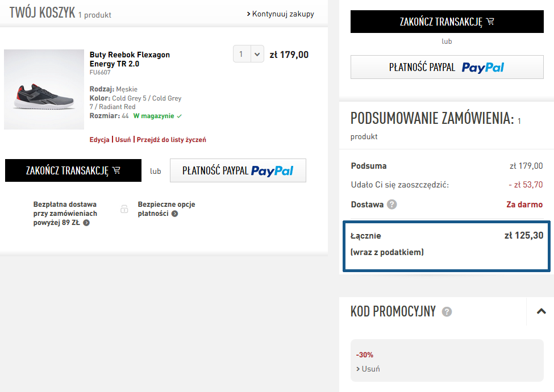This screenshot has height=392, width=554.
Task: Click the Dostawa help question mark icon
Action: pos(391,205)
